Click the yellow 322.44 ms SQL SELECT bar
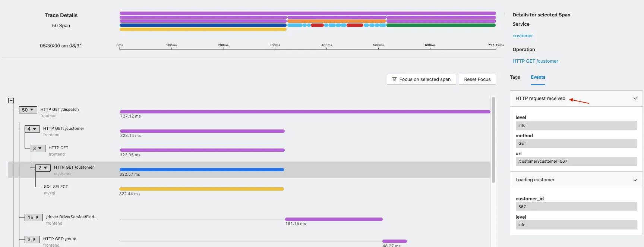This screenshot has width=644, height=247. point(202,189)
